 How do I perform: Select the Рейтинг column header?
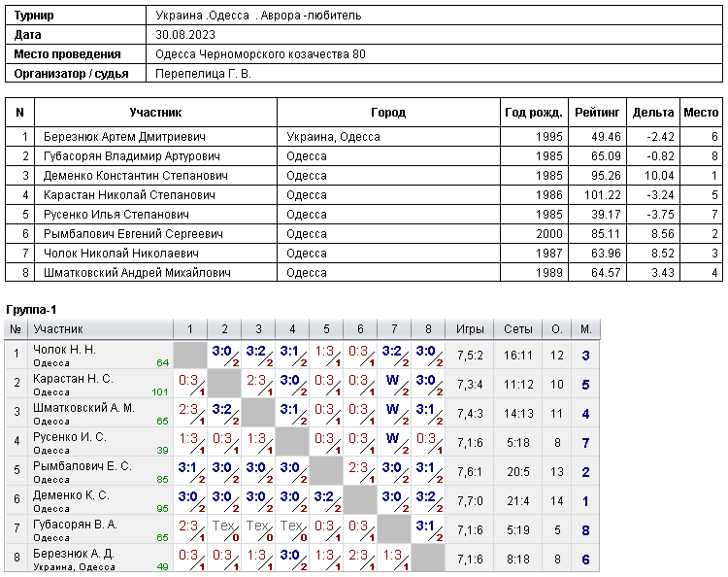point(597,113)
